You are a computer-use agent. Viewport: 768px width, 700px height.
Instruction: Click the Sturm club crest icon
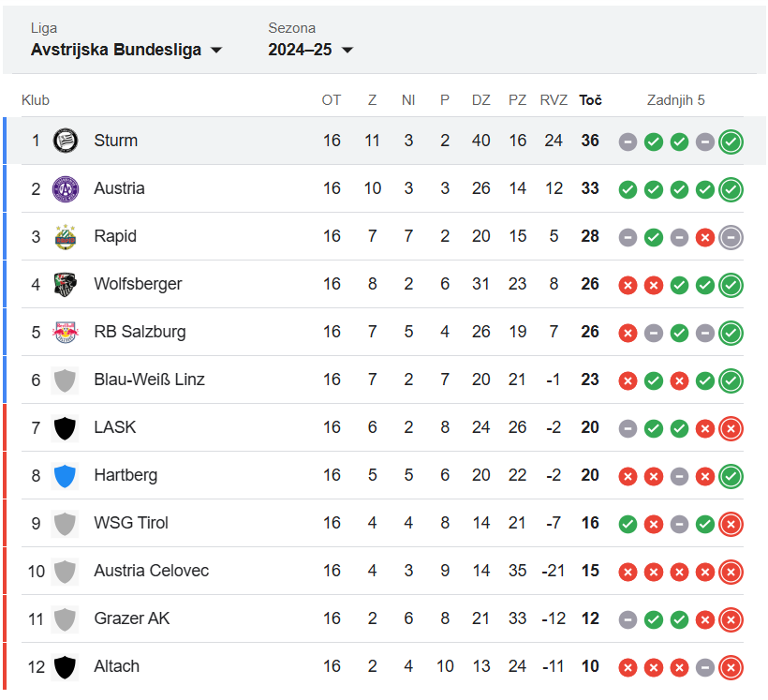tap(65, 141)
